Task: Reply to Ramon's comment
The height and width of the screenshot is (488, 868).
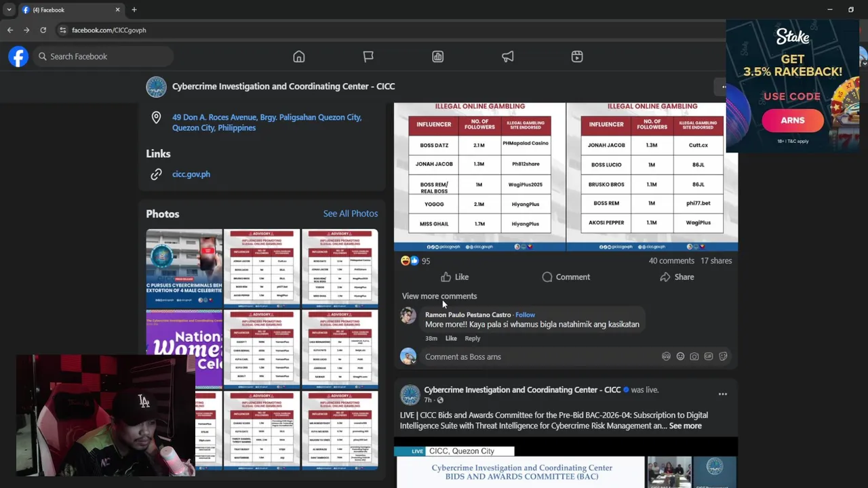Action: (x=473, y=338)
